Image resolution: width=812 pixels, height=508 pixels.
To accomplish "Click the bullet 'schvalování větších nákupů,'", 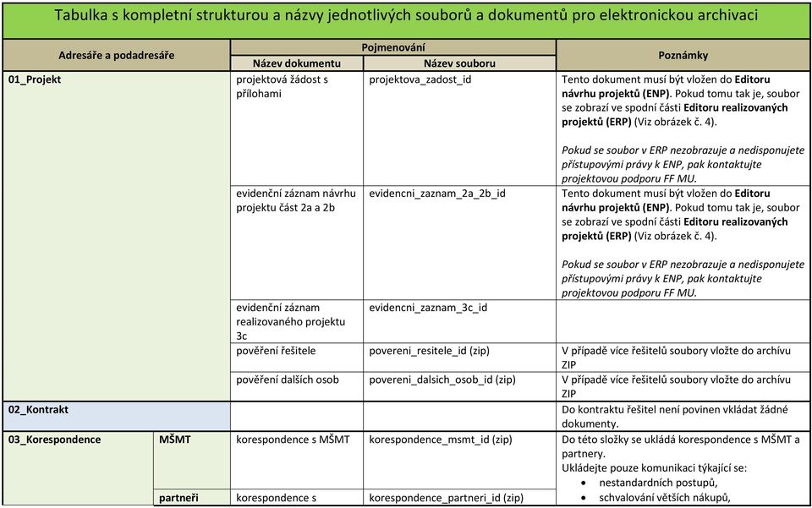I will pos(665,498).
